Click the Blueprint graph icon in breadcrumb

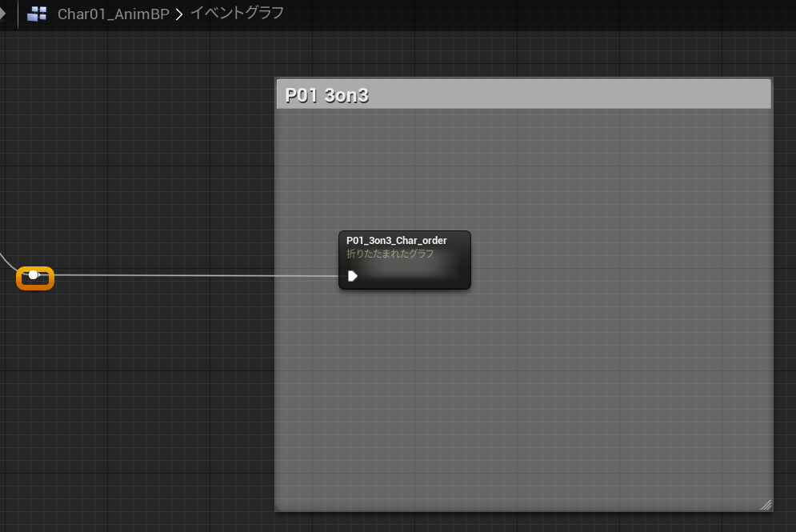[x=37, y=14]
